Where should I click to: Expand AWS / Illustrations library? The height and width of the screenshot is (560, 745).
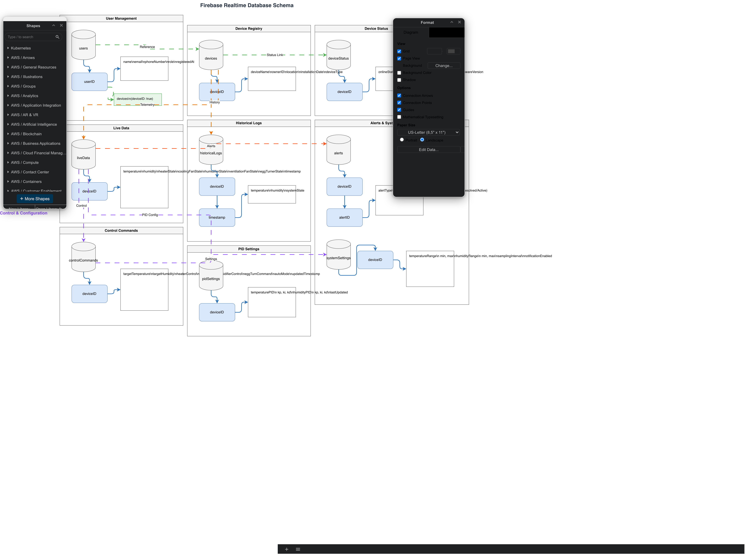(35, 77)
